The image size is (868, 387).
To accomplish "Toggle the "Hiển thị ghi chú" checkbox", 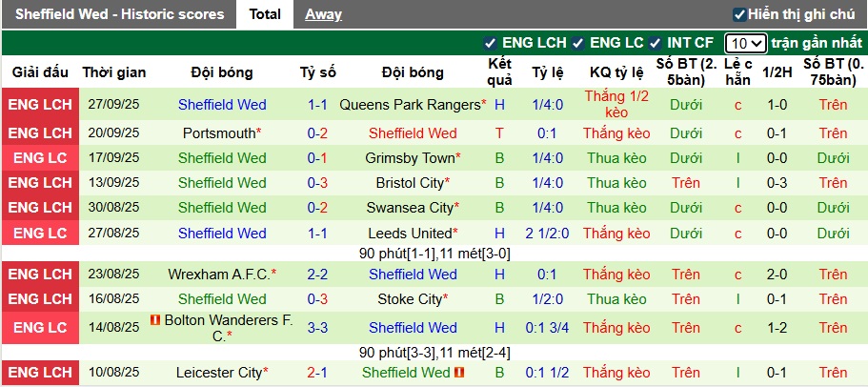I will coord(738,14).
